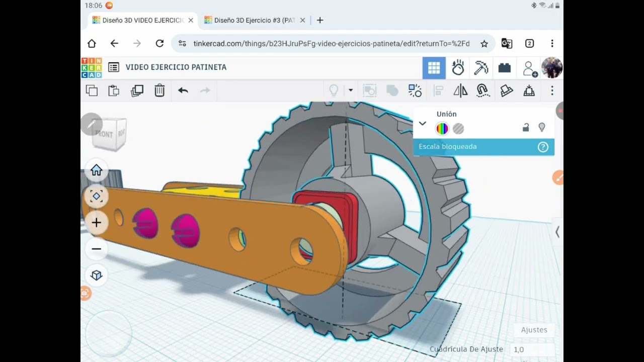
Task: Navigate back in the browser
Action: point(114,44)
